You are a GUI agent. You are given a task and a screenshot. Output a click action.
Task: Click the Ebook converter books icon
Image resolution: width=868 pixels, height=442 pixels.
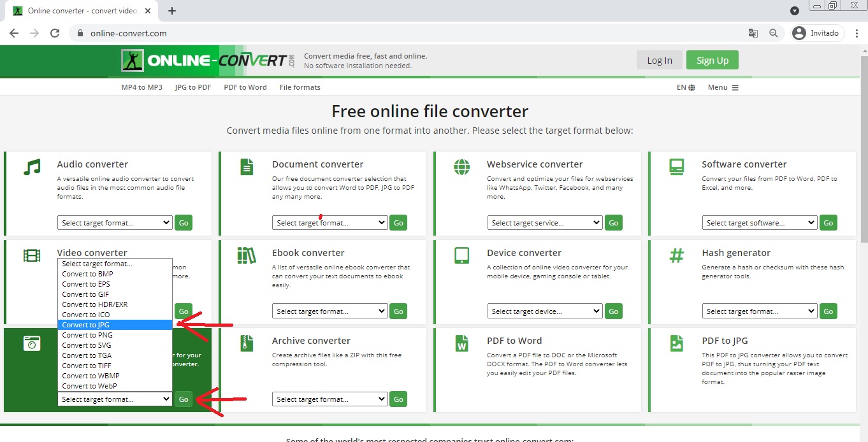[x=247, y=255]
